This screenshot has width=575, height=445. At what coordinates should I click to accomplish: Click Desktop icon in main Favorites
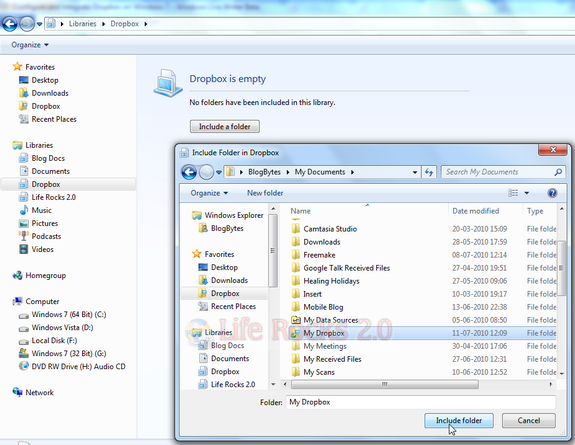coord(23,80)
